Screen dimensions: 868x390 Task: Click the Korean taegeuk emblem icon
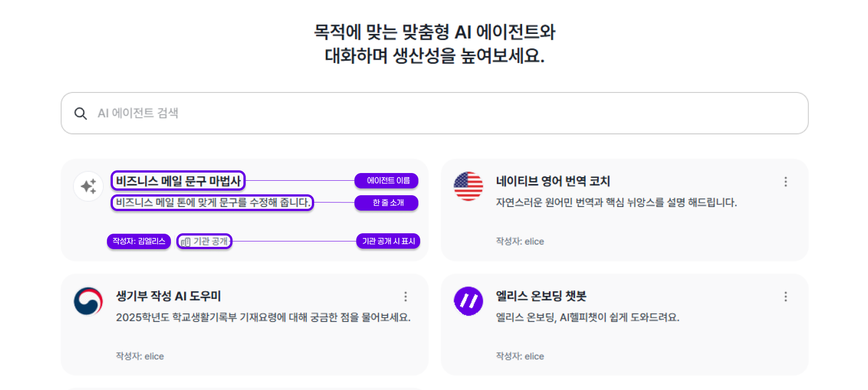click(x=88, y=301)
